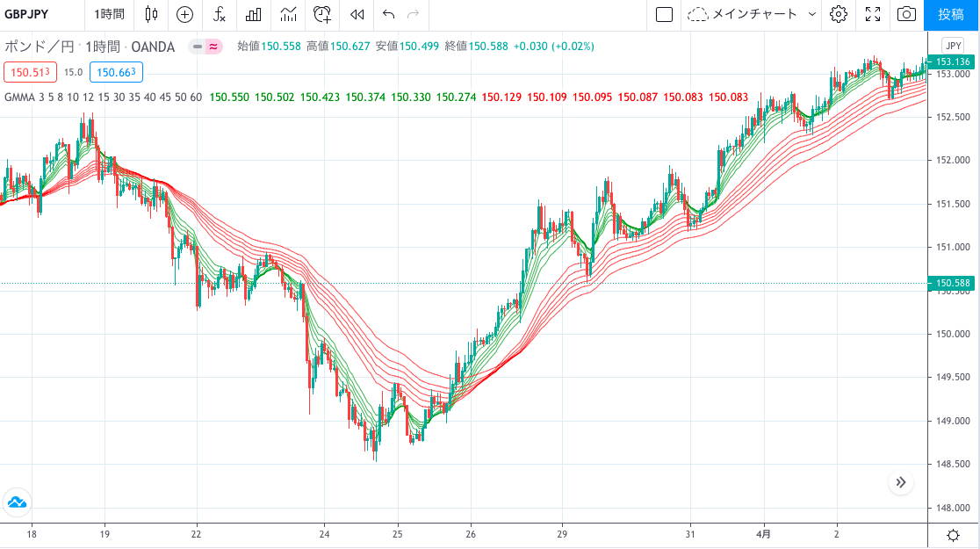980x549 pixels.
Task: Toggle the market status pill beside OANDA
Action: tap(205, 47)
